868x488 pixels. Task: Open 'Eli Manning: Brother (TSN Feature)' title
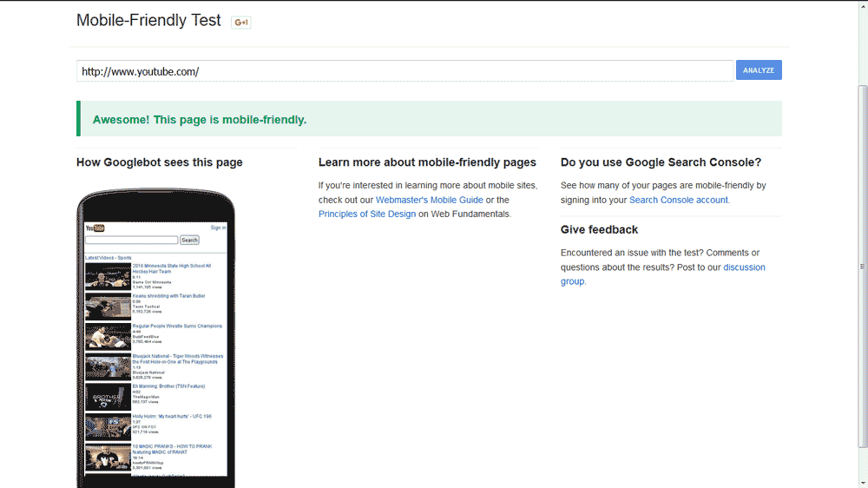point(168,386)
